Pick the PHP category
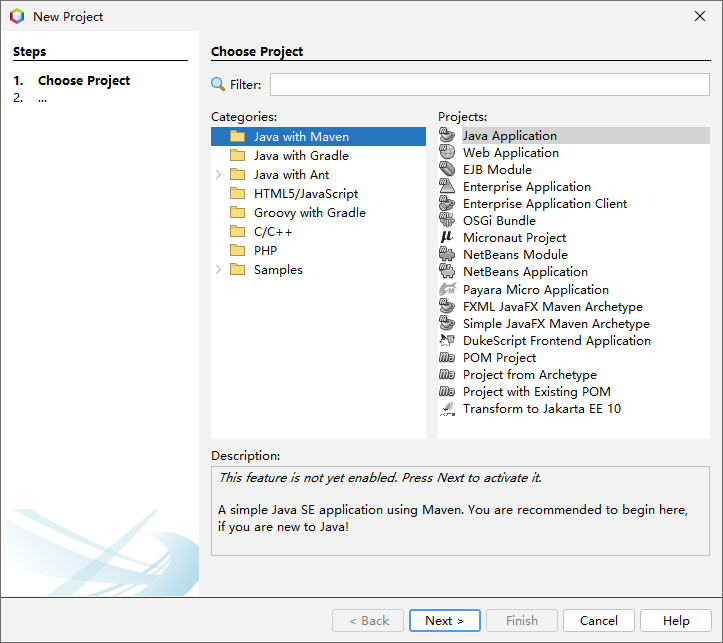Viewport: 723px width, 643px height. tap(265, 251)
